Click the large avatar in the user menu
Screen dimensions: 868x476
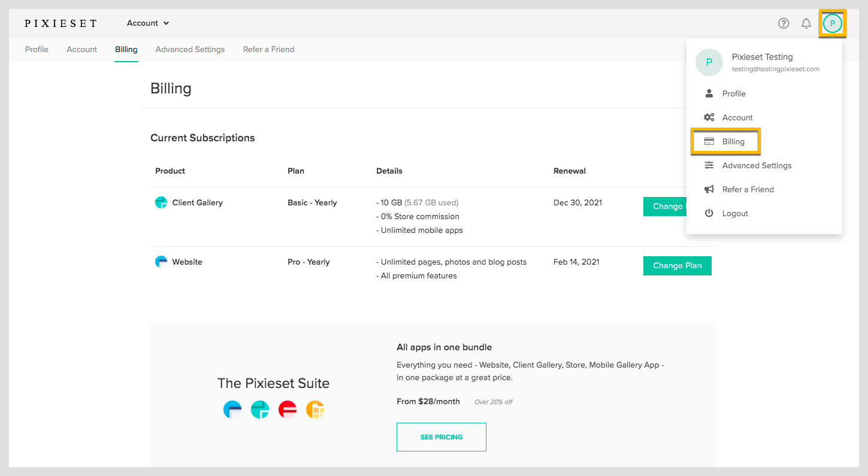coord(709,62)
